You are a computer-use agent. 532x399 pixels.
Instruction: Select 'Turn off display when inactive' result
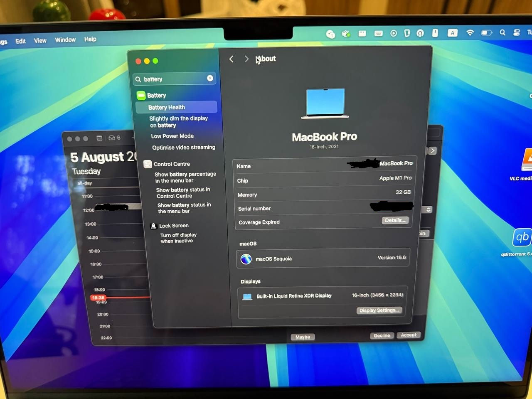pos(178,238)
